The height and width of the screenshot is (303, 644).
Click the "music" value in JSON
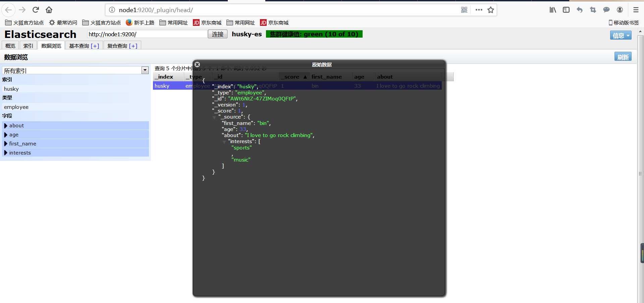[x=241, y=160]
